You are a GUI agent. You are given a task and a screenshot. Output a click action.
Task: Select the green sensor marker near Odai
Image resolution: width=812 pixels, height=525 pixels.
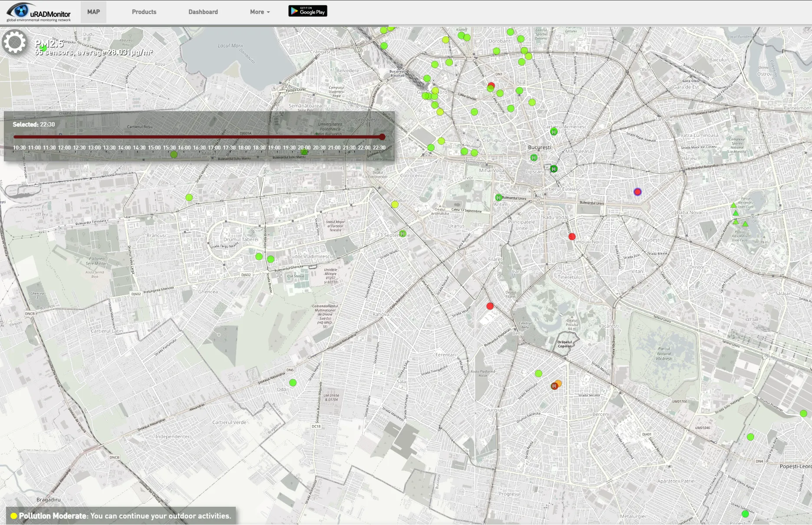click(293, 382)
